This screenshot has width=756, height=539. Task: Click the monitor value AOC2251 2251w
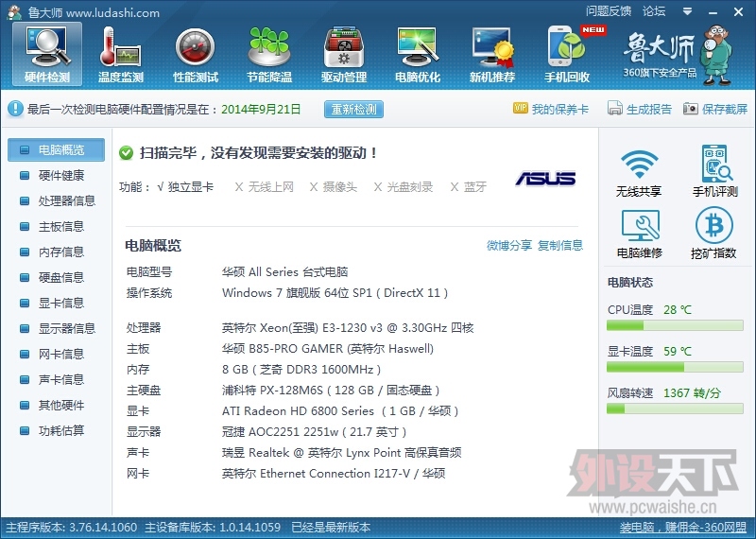click(x=315, y=432)
